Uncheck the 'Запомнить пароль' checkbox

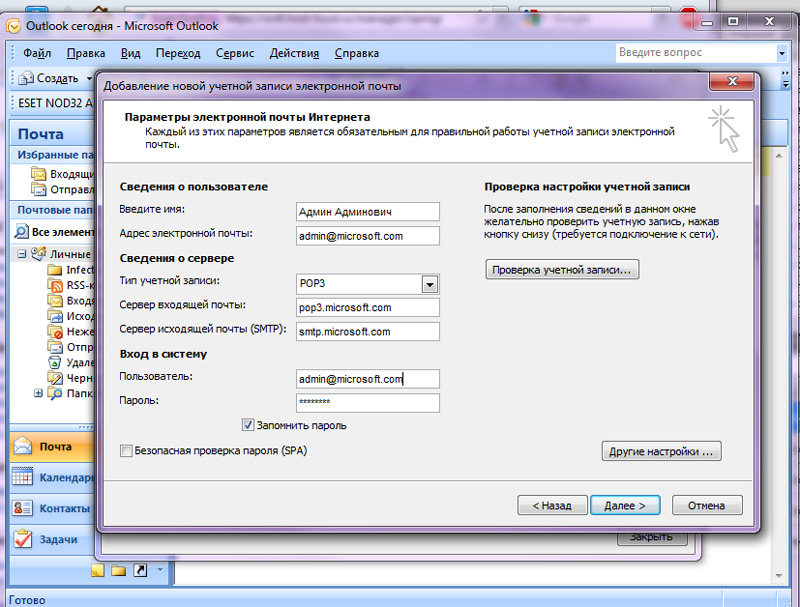click(x=248, y=425)
